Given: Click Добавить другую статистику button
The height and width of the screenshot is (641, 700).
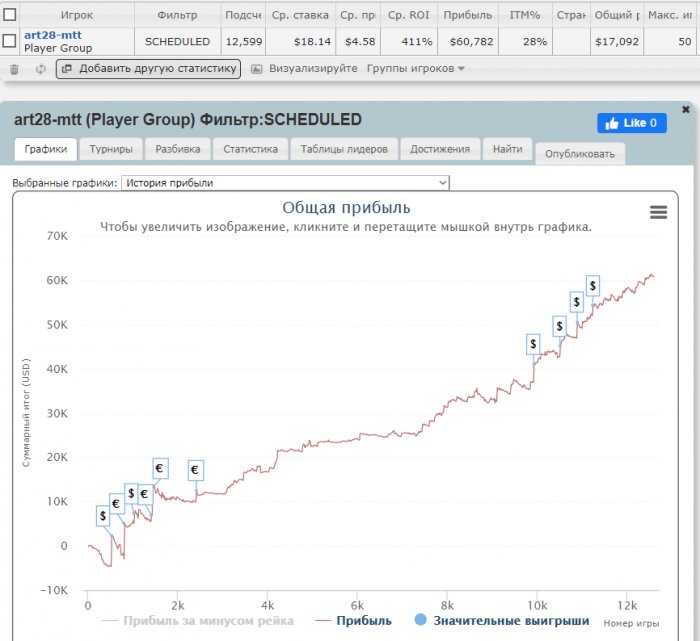Looking at the screenshot, I should (x=148, y=69).
